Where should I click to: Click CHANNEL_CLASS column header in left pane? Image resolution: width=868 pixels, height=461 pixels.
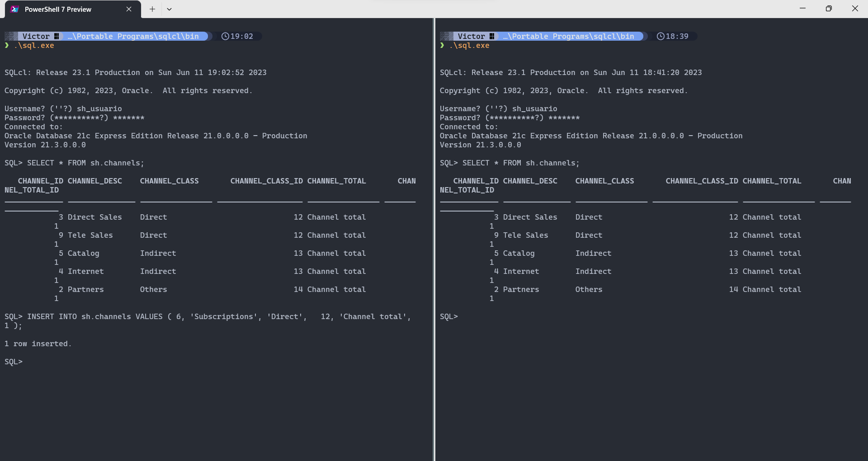click(170, 181)
